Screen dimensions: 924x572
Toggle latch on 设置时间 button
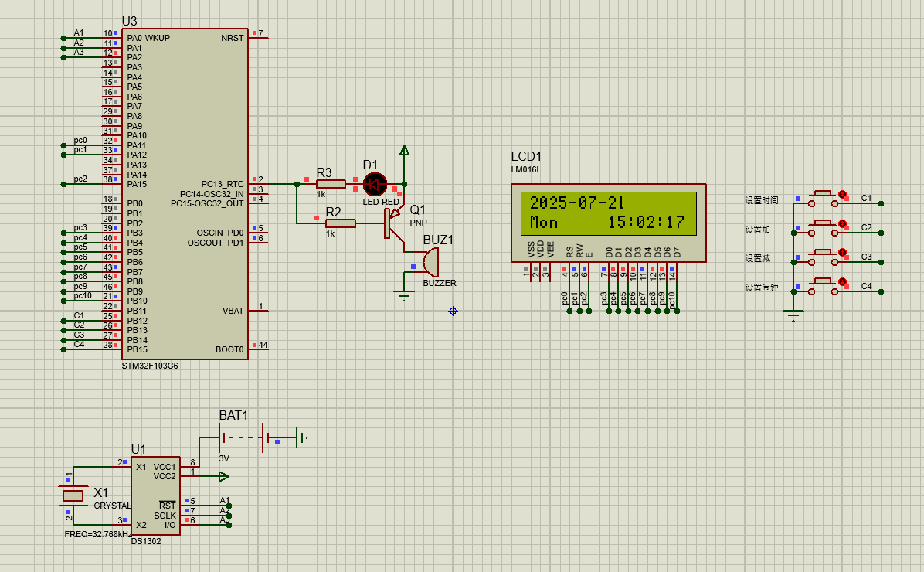click(x=843, y=194)
